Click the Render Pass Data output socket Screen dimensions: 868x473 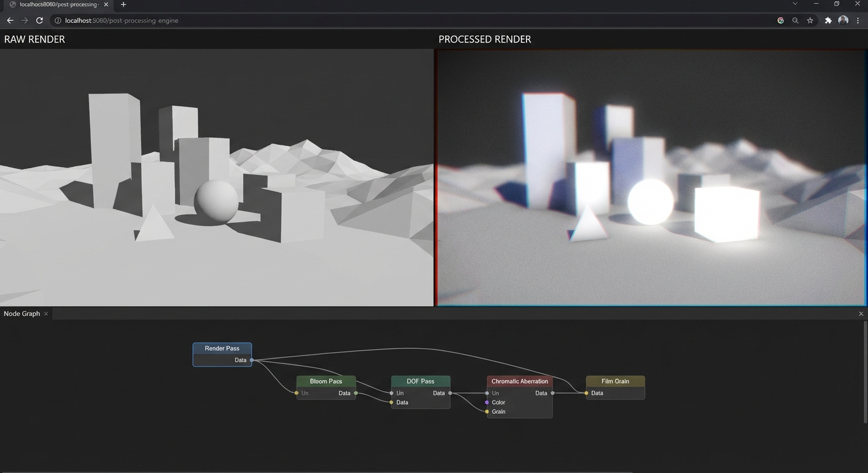(x=252, y=360)
